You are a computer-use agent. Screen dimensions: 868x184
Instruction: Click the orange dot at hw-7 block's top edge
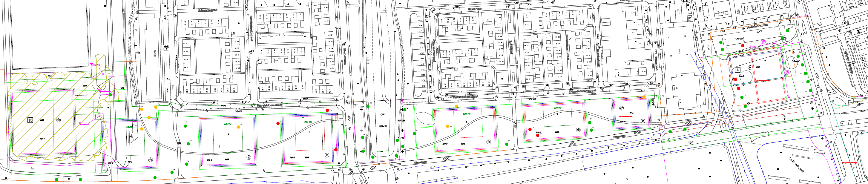(644, 97)
